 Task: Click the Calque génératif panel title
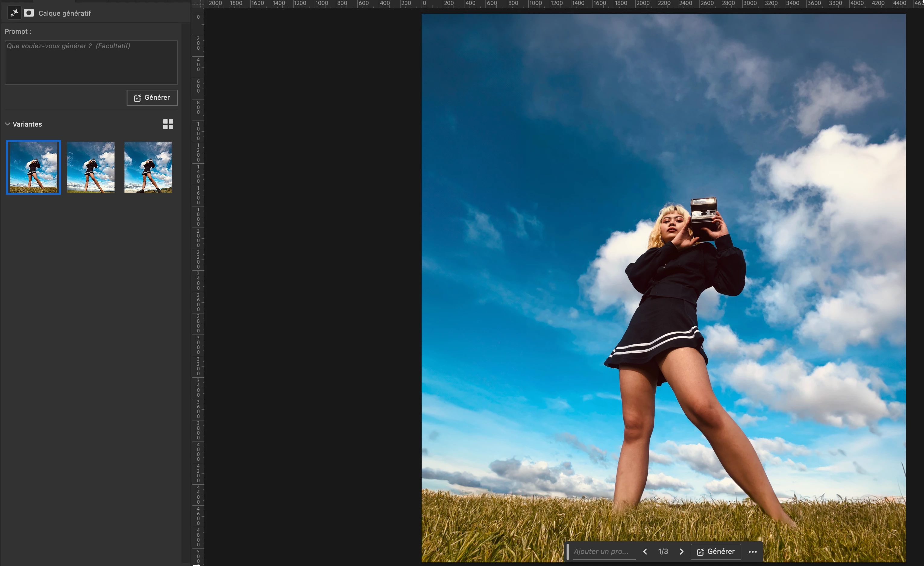tap(64, 14)
